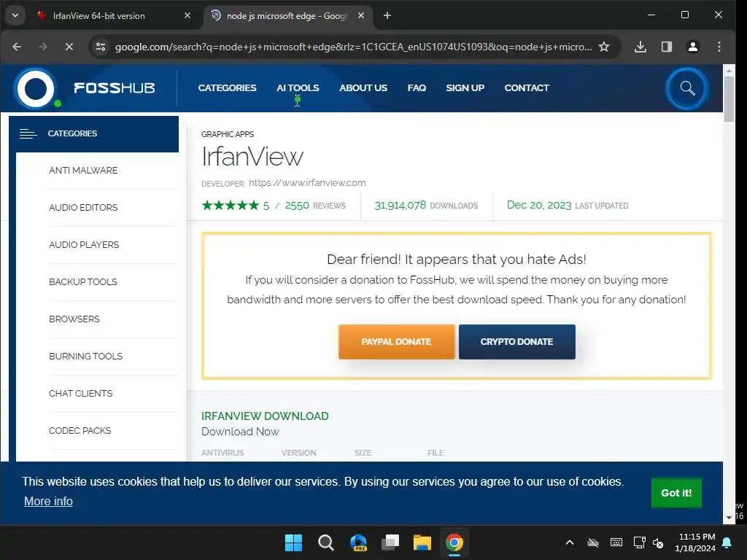View site information icon in address bar
This screenshot has width=747, height=560.
(101, 47)
